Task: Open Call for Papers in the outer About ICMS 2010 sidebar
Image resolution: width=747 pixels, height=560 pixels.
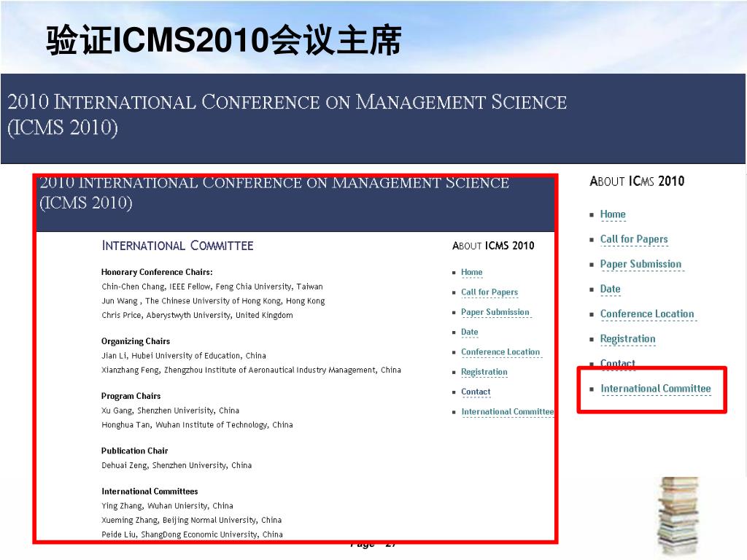Action: [x=634, y=239]
